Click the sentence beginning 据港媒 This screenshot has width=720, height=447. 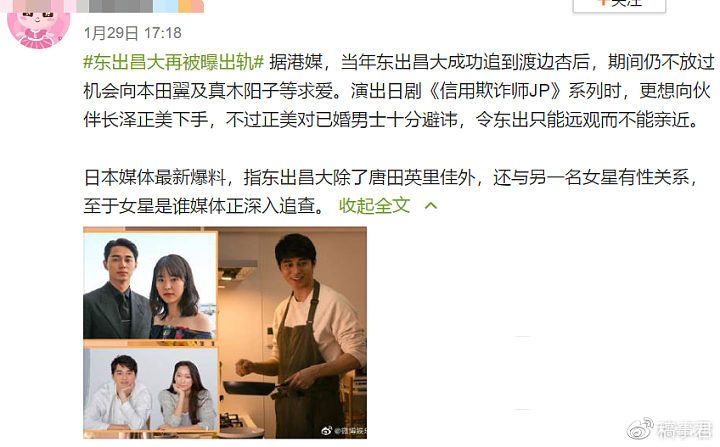click(492, 62)
